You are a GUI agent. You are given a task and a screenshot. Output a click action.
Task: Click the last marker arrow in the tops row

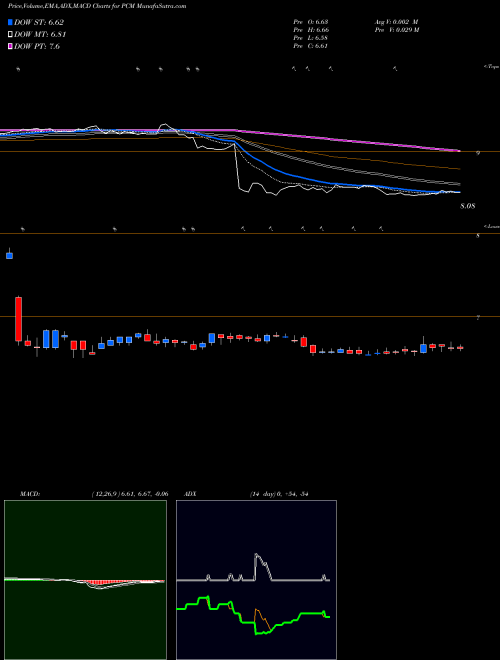click(x=395, y=69)
